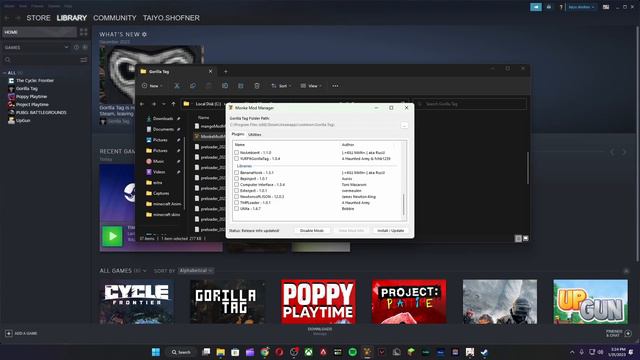This screenshot has height=360, width=640.
Task: Select the Plugins tab in Mod Manager
Action: coord(238,134)
